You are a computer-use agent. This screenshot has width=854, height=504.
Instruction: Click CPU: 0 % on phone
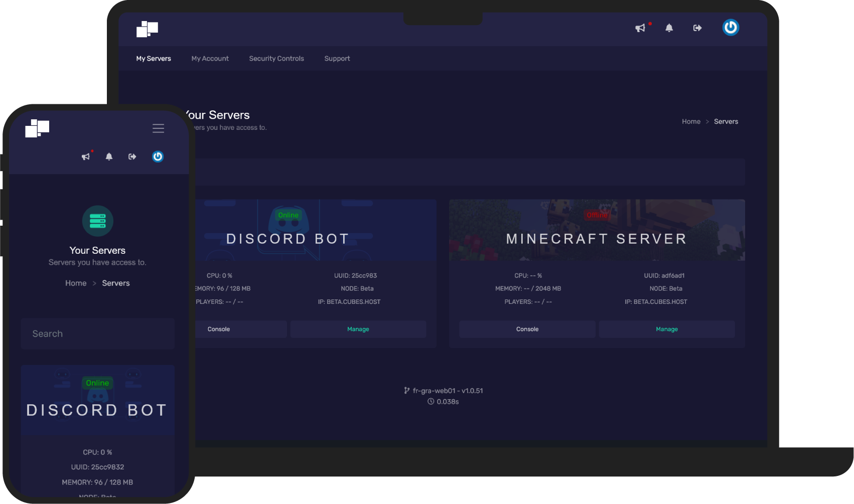[x=98, y=452]
